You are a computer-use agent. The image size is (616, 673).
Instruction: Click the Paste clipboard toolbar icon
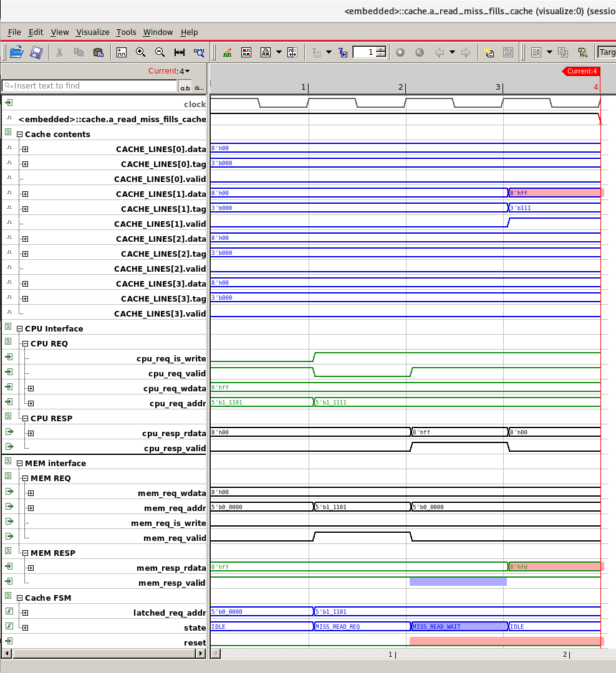(99, 52)
